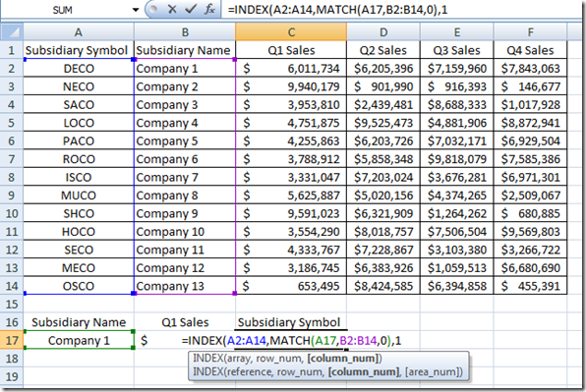Select Q2 sales value $6,205,396

383,69
